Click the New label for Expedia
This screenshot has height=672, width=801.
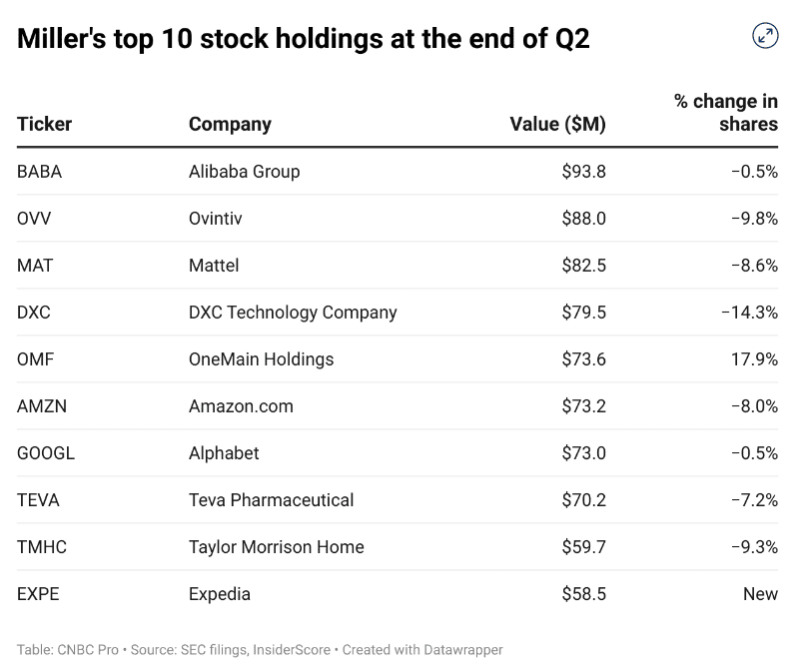[760, 594]
